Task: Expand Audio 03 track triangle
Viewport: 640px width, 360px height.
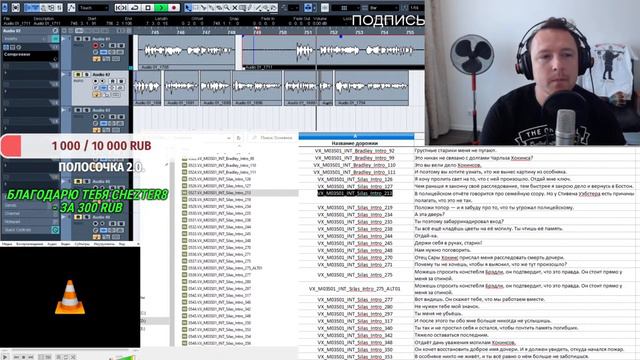Action: [63, 110]
